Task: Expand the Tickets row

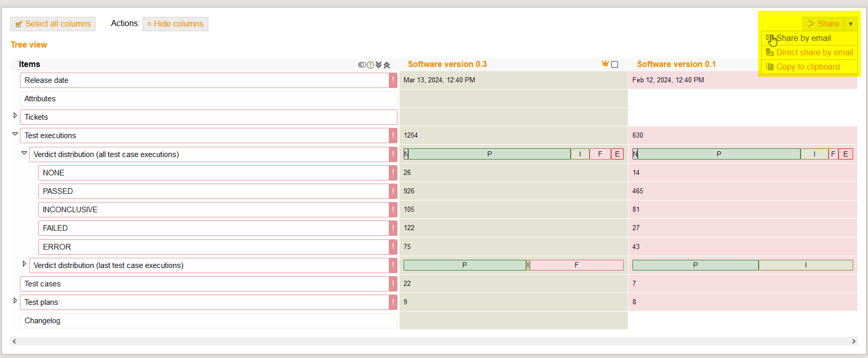Action: tap(15, 116)
